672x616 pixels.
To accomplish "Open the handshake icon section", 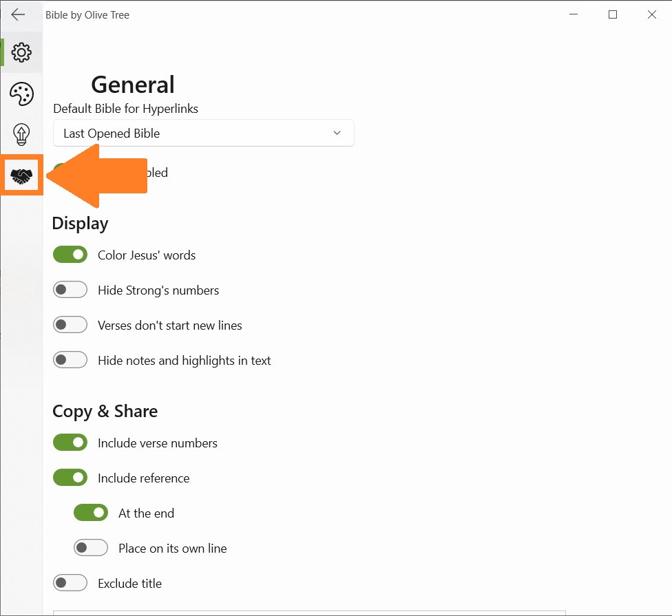I will click(21, 177).
